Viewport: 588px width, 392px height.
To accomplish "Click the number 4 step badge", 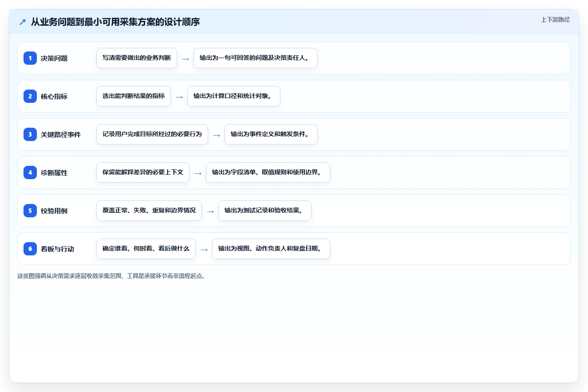I will (30, 172).
